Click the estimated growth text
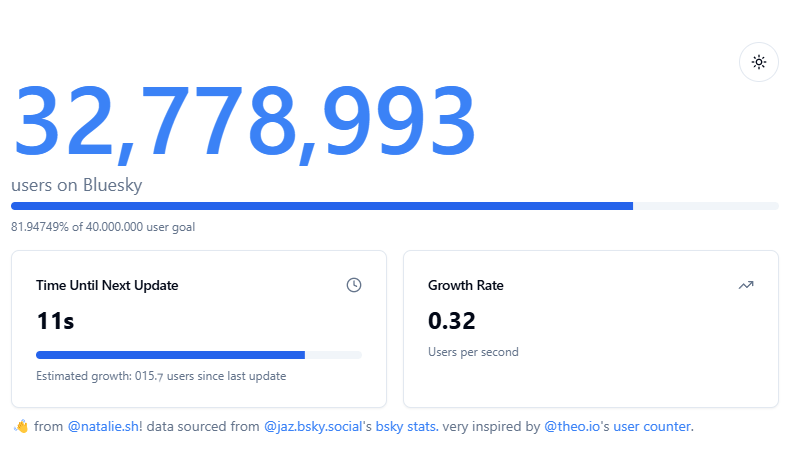Viewport: 790px width, 451px height. click(x=161, y=376)
